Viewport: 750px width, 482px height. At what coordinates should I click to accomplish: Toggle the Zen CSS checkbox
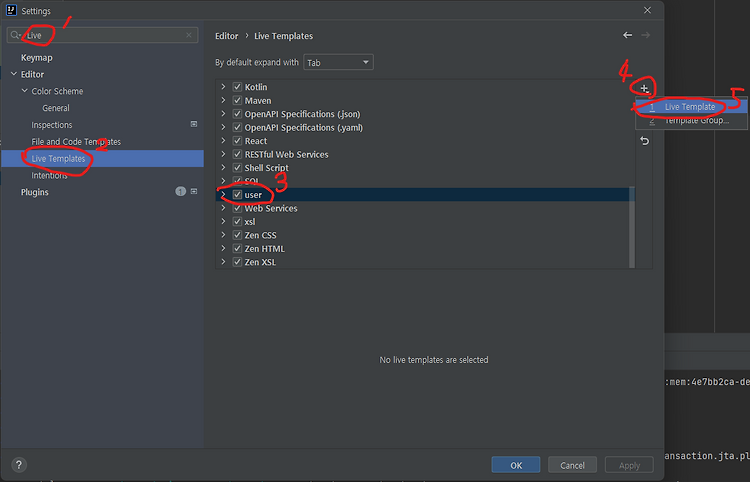click(237, 235)
